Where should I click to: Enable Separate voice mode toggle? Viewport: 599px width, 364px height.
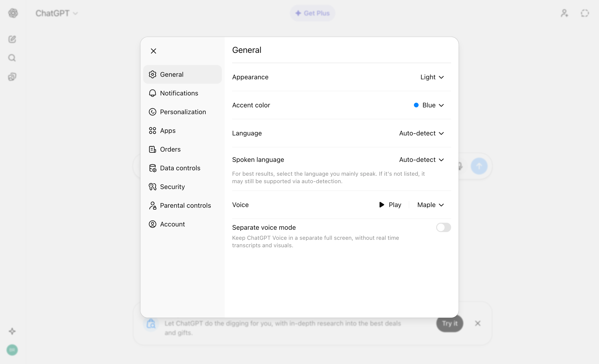click(443, 227)
